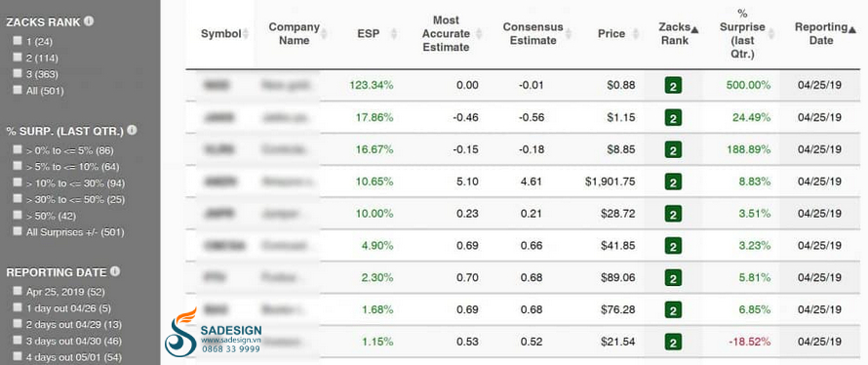This screenshot has width=868, height=365.
Task: Click the Consensus Estimate column header
Action: pyautogui.click(x=533, y=34)
